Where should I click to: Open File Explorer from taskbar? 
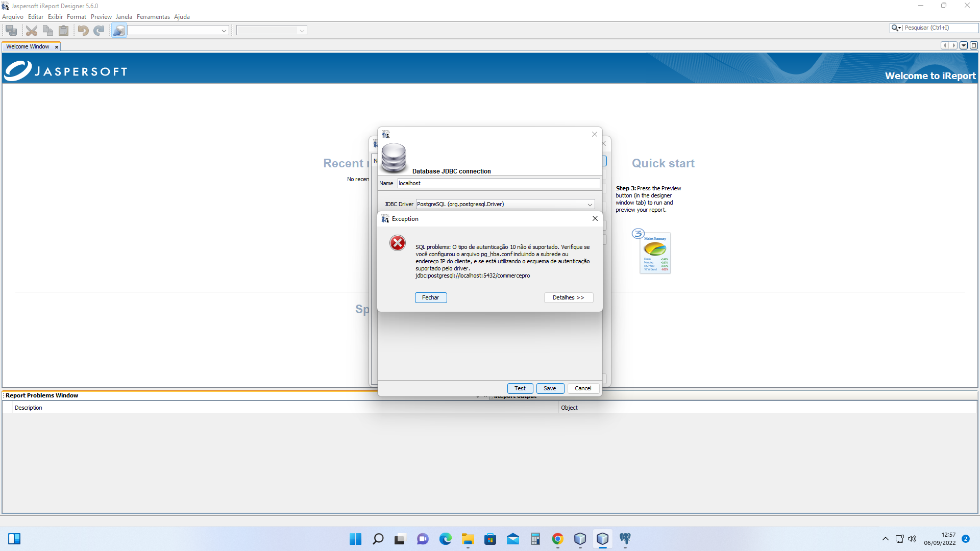[x=468, y=539]
